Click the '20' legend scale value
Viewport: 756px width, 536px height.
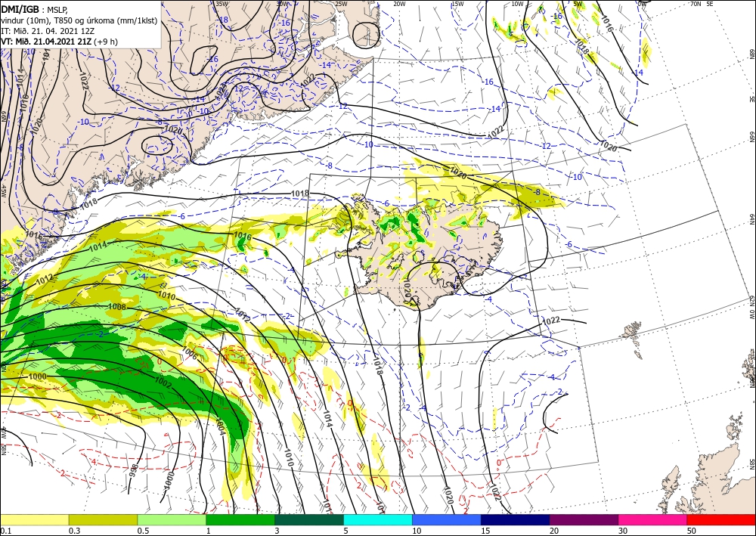pyautogui.click(x=554, y=531)
